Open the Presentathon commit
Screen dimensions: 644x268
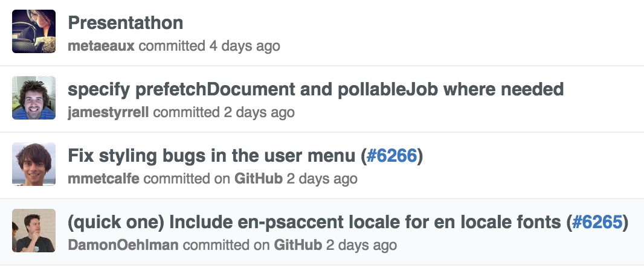tap(126, 23)
